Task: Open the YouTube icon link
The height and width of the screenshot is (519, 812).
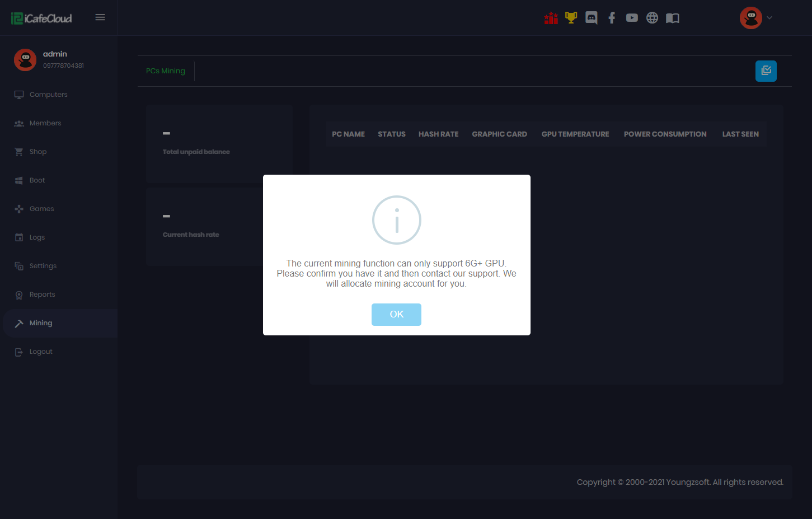Action: tap(632, 18)
